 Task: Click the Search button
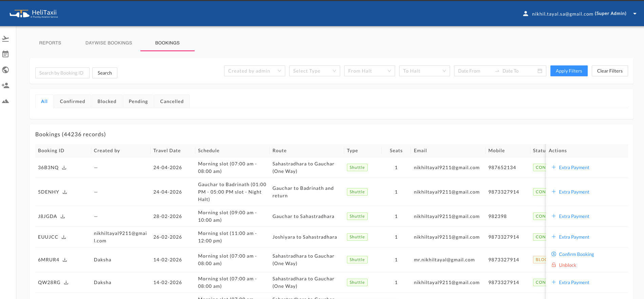tap(105, 73)
